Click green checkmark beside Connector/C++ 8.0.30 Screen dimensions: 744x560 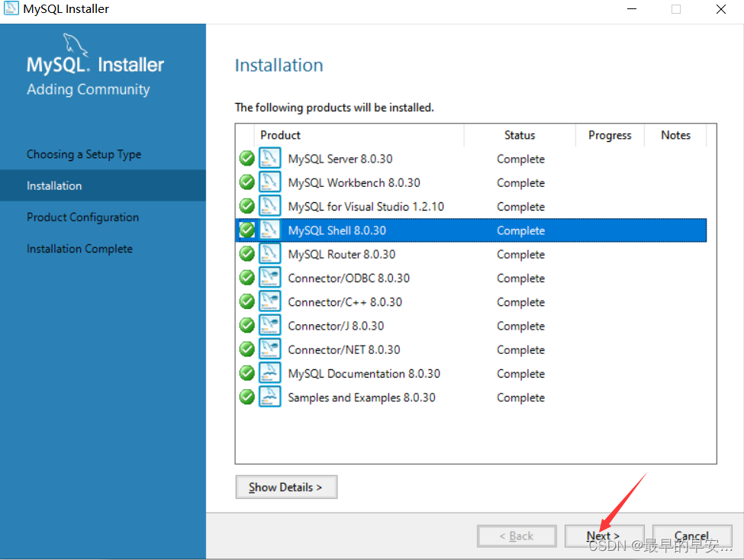[x=246, y=301]
